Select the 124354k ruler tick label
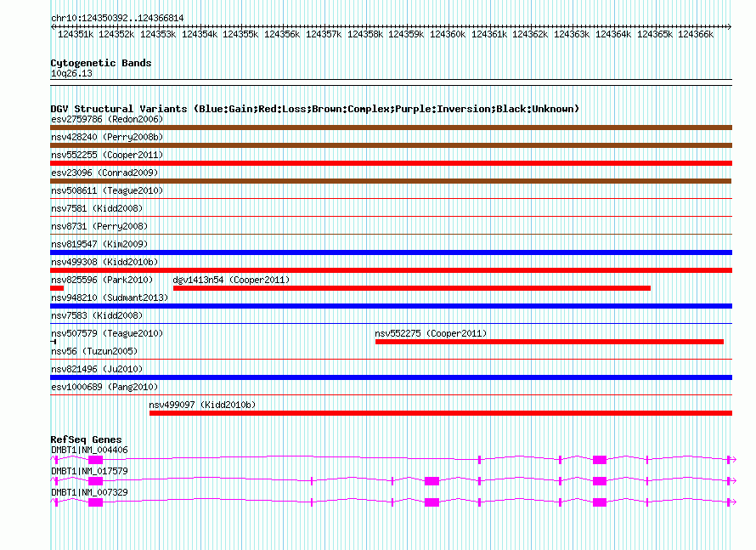Screen dimensions: 756x550 (200, 34)
